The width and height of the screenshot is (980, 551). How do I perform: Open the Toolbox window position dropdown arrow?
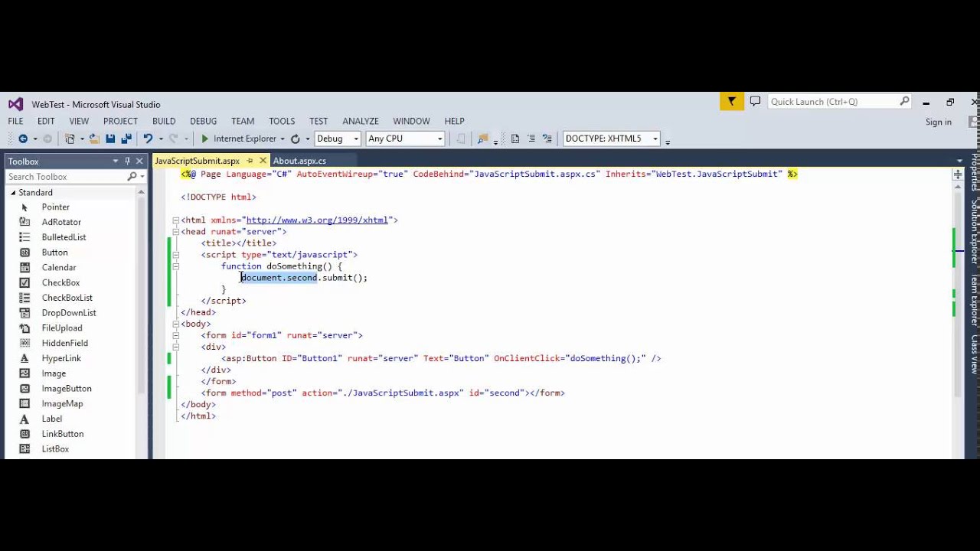pos(116,161)
